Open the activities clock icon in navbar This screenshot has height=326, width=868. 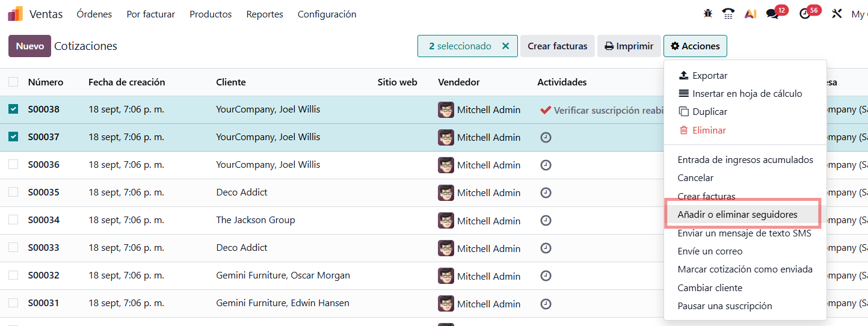point(805,14)
